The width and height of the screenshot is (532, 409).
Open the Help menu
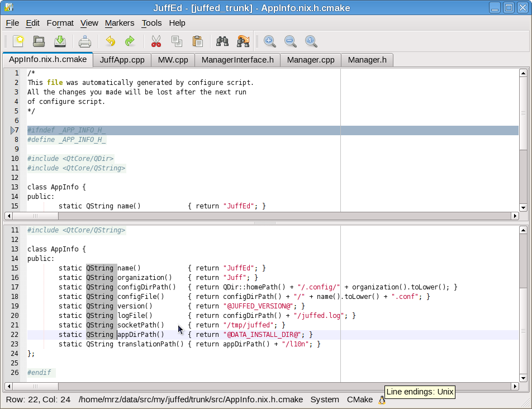click(x=177, y=23)
